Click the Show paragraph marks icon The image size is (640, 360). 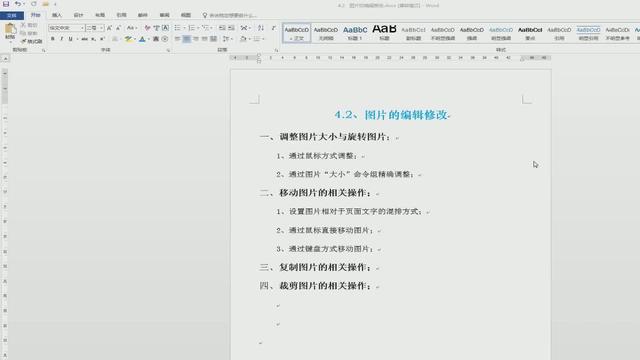[274, 28]
